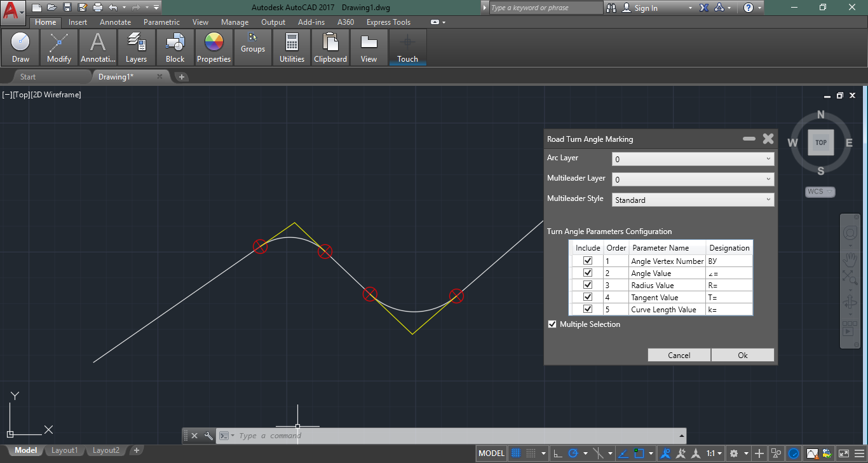The height and width of the screenshot is (463, 868).
Task: Click the Clipboard panel icon
Action: pyautogui.click(x=330, y=47)
